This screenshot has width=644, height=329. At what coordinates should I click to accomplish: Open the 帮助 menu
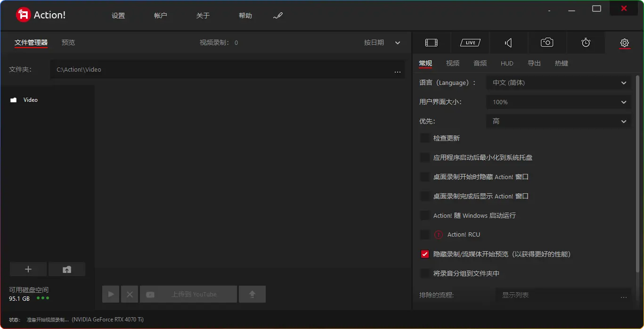(245, 16)
